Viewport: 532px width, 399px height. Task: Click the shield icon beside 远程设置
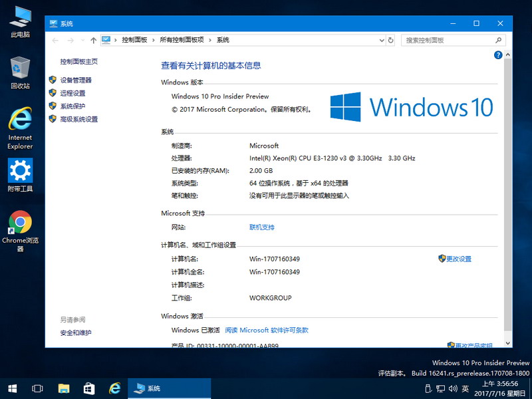click(x=53, y=92)
